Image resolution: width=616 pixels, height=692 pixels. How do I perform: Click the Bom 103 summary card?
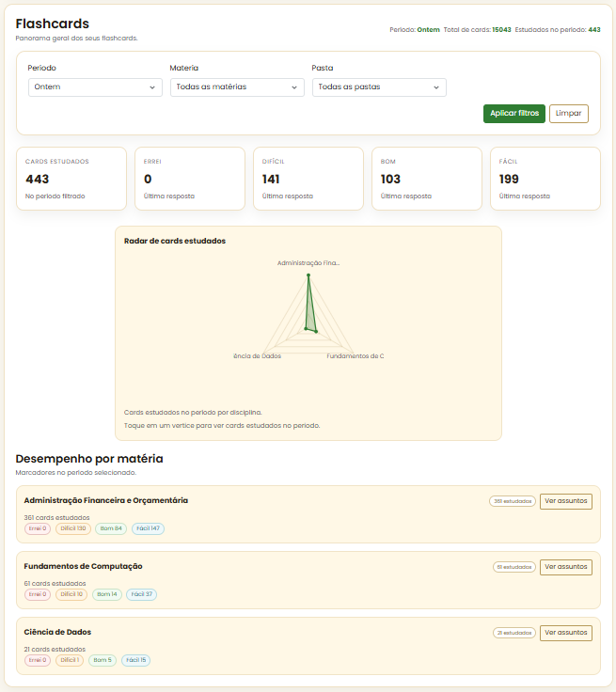426,179
